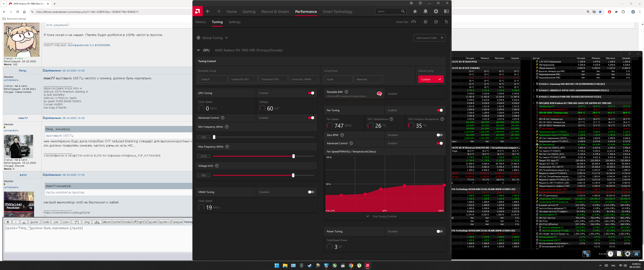Switch to the Metrics tab
Screen dimensions: 644x270
pyautogui.click(x=201, y=22)
